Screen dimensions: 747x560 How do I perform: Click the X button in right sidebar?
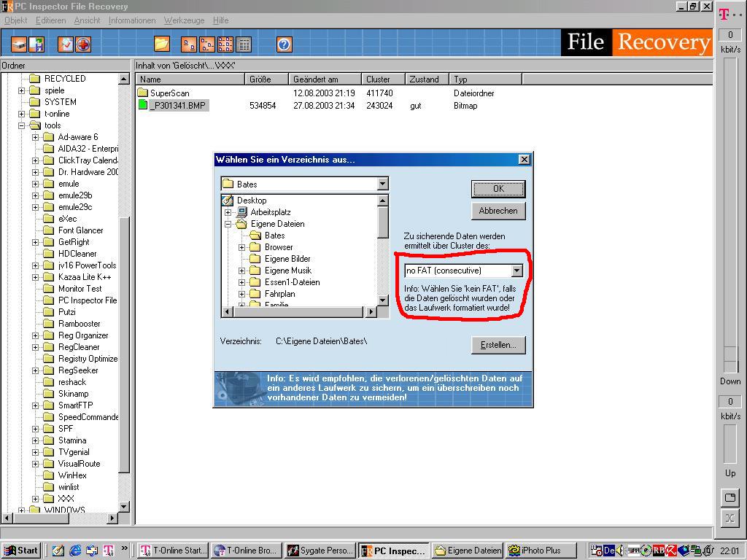pyautogui.click(x=729, y=518)
